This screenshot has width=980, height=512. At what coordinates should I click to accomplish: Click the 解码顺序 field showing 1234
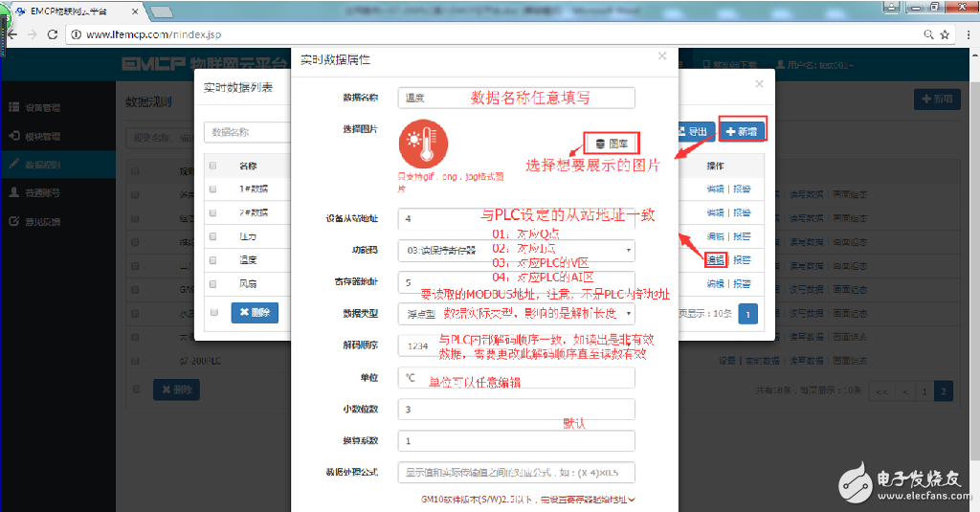[x=516, y=345]
